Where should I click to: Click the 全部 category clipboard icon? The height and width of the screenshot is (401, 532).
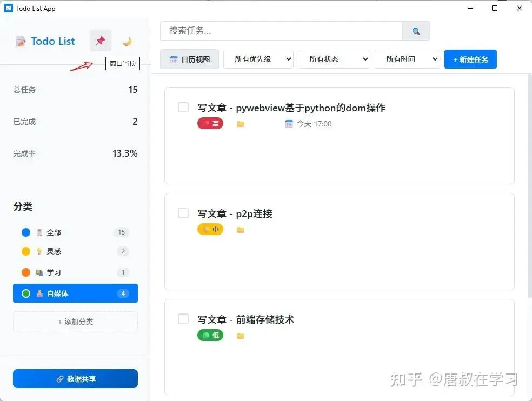[39, 232]
